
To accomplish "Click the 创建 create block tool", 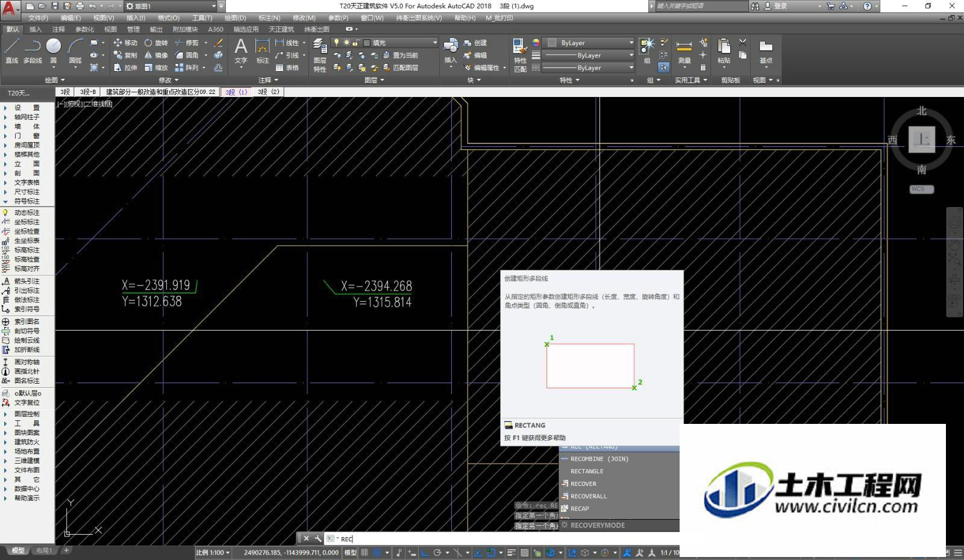I will [x=475, y=43].
